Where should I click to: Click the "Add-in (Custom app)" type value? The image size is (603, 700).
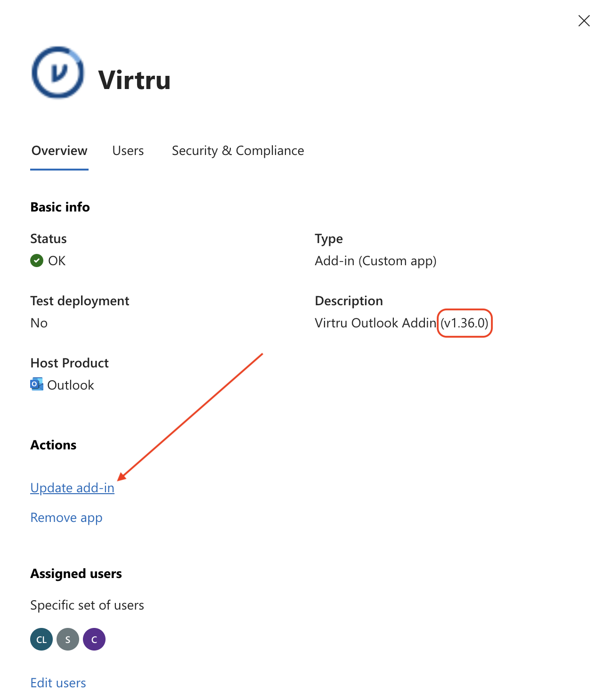click(x=376, y=261)
